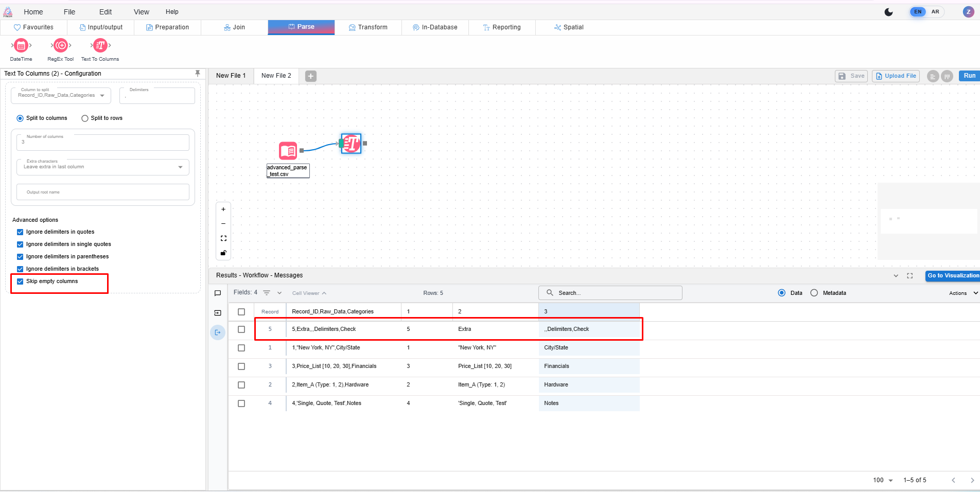Open the Actions dropdown
This screenshot has width=980, height=492.
(x=962, y=293)
